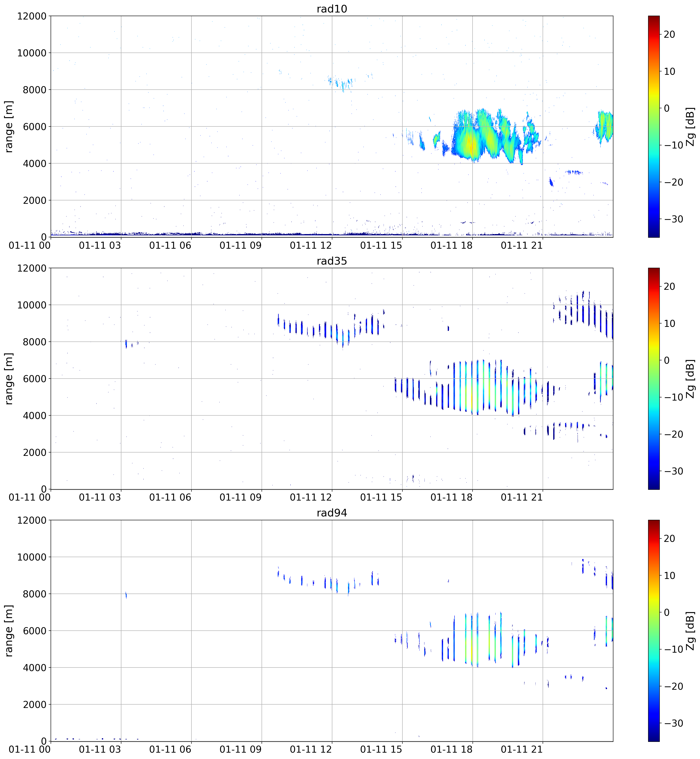The image size is (700, 759).
Task: Click the −30 tick on rad10 colorbar
Action: tap(674, 219)
